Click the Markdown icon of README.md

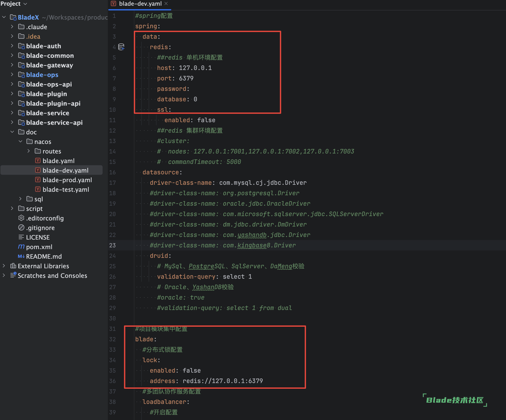[21, 256]
